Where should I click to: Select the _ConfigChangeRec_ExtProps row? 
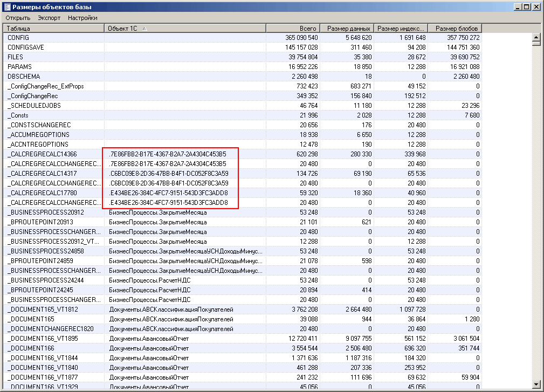coord(243,86)
